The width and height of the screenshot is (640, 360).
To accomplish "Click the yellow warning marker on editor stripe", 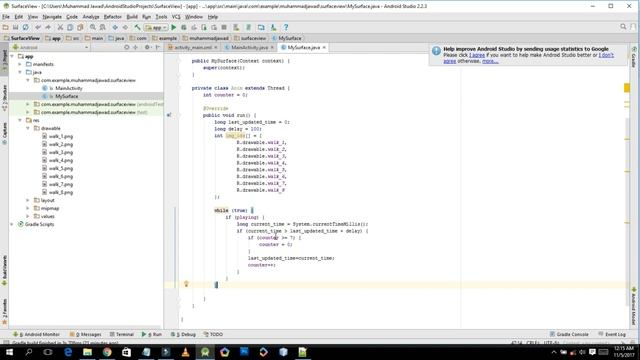I will coord(627,88).
